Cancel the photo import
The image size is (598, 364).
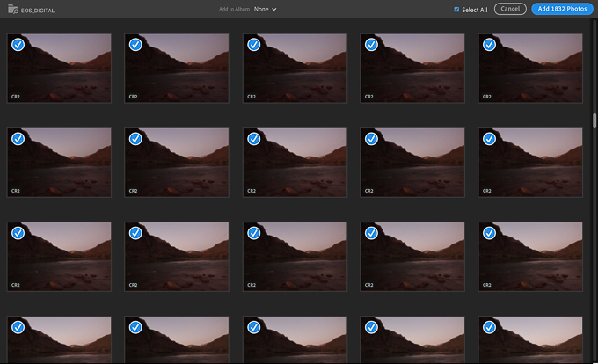click(510, 9)
